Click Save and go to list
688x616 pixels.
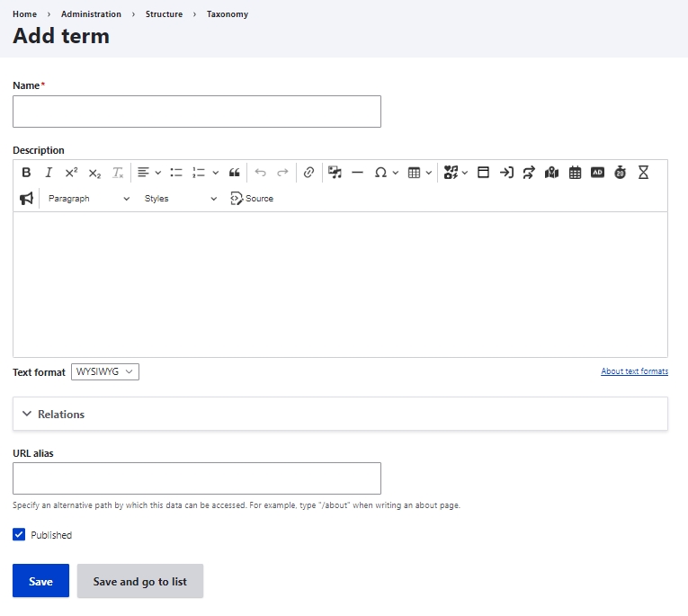(140, 581)
